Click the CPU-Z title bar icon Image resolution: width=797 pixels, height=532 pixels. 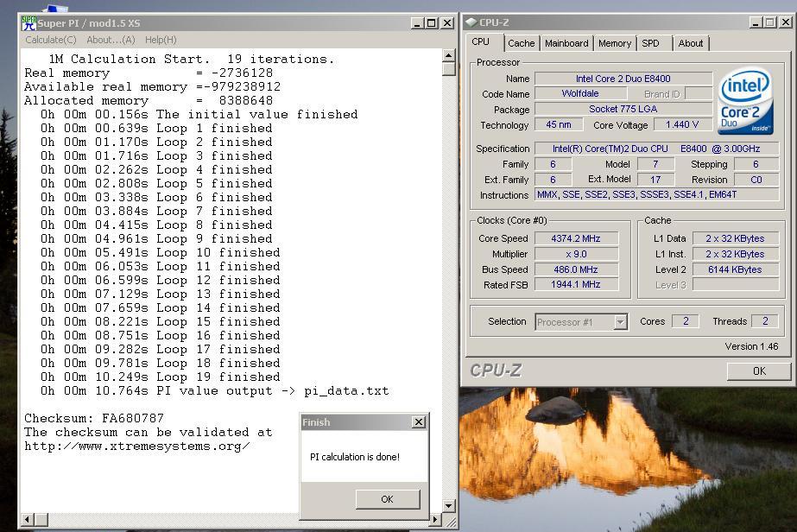coord(471,22)
